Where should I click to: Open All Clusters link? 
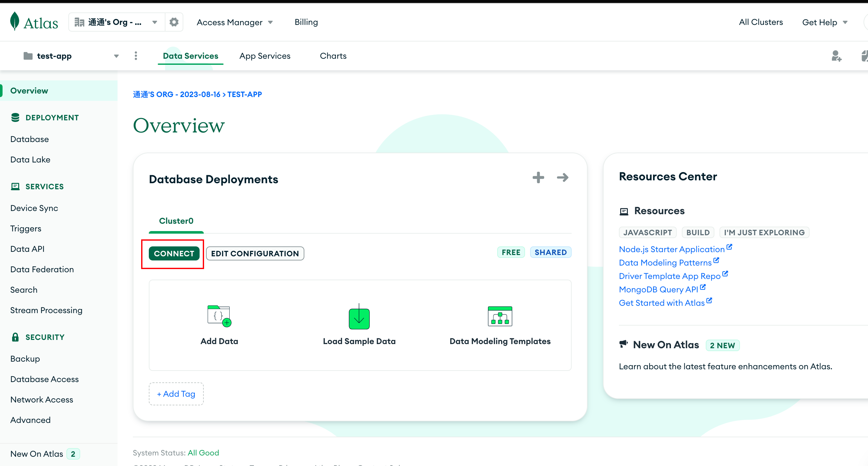(x=760, y=22)
